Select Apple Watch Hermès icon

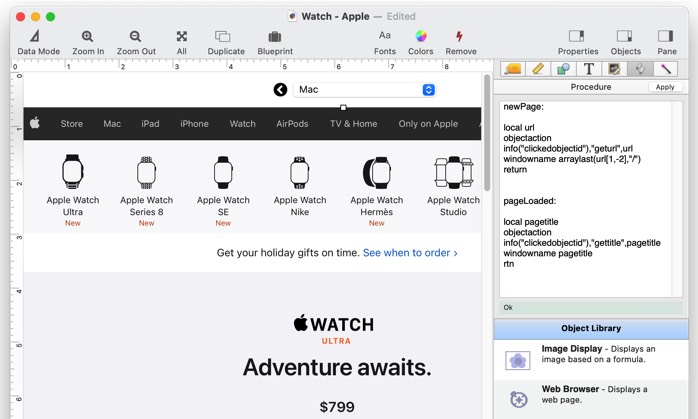(377, 172)
